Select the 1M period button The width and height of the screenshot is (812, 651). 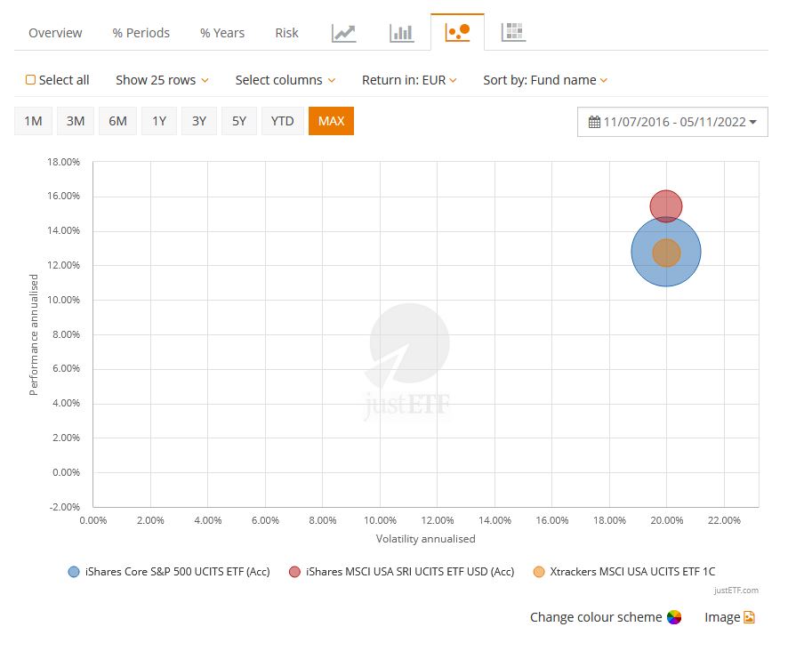[x=33, y=121]
